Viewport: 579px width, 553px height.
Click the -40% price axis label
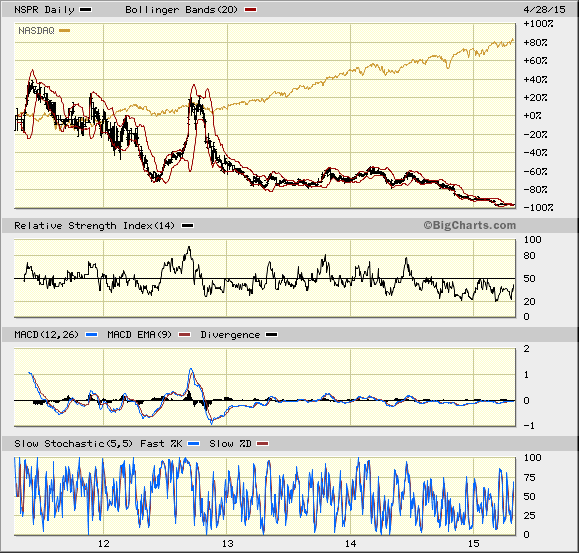(535, 152)
